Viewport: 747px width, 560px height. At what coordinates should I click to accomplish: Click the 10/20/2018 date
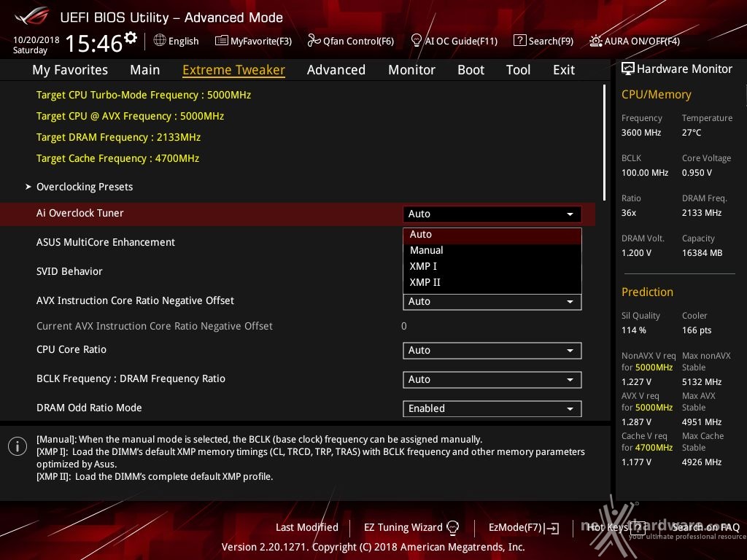click(x=36, y=40)
